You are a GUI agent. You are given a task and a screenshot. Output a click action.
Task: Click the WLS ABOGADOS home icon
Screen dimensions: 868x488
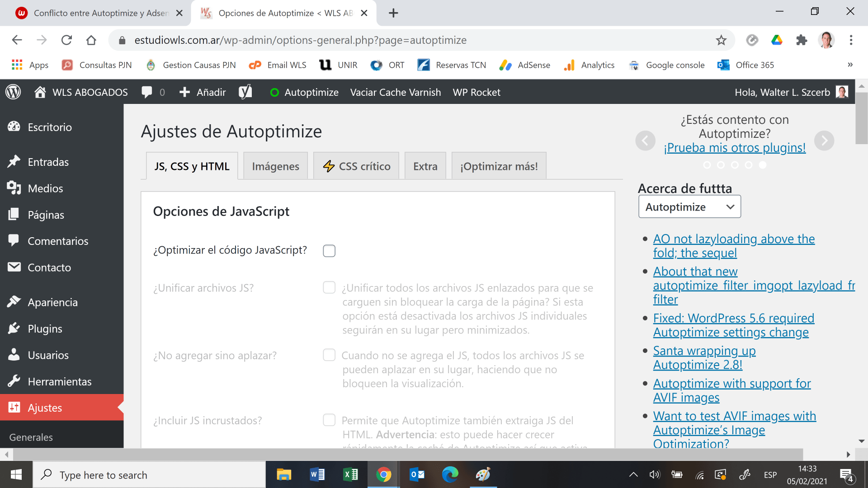point(40,92)
